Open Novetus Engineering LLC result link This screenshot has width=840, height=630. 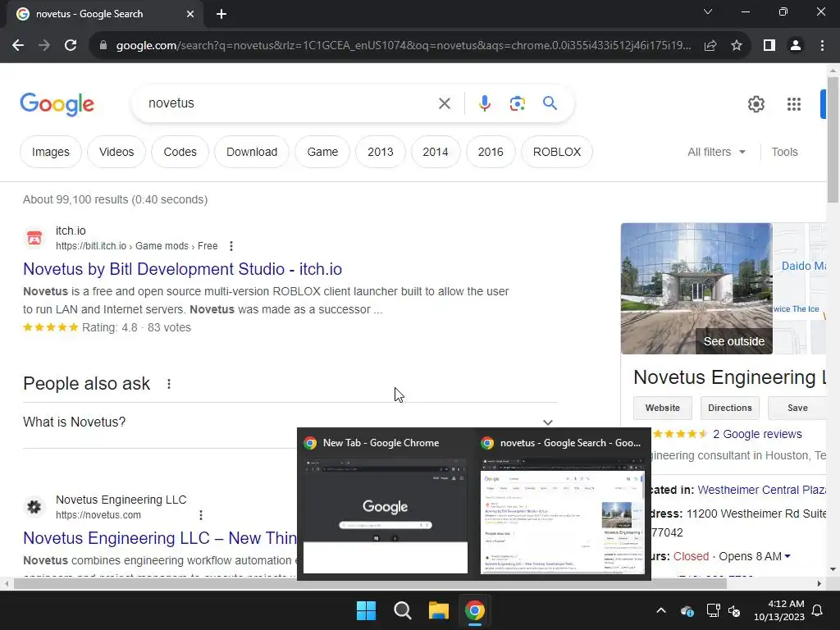[160, 538]
